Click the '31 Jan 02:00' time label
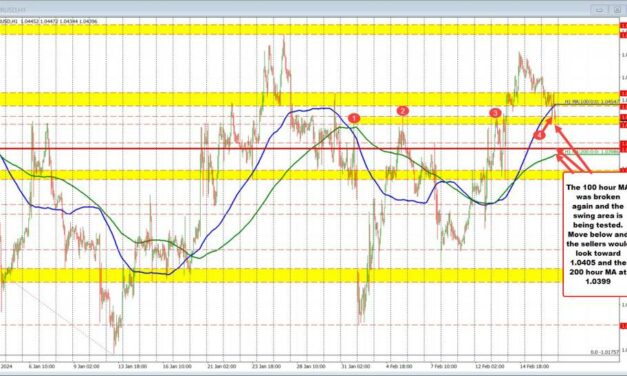Viewport: 627px width, 376px height. click(x=355, y=366)
